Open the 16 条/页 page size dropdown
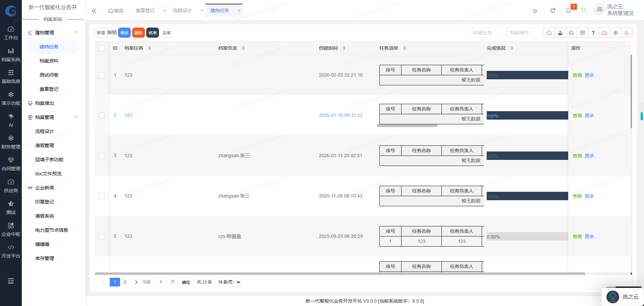644x306 pixels. tap(229, 282)
